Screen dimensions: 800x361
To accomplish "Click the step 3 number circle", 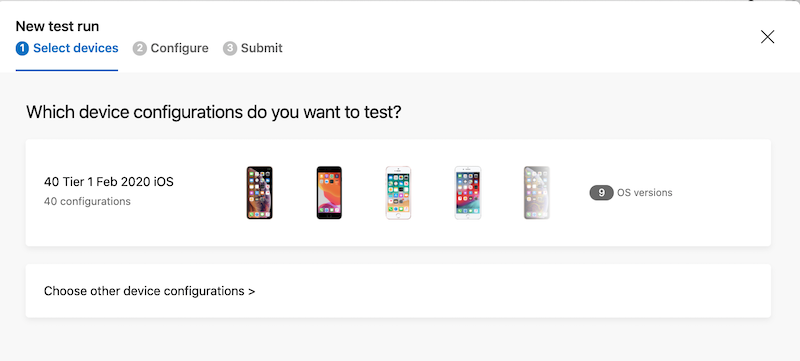I will click(230, 48).
